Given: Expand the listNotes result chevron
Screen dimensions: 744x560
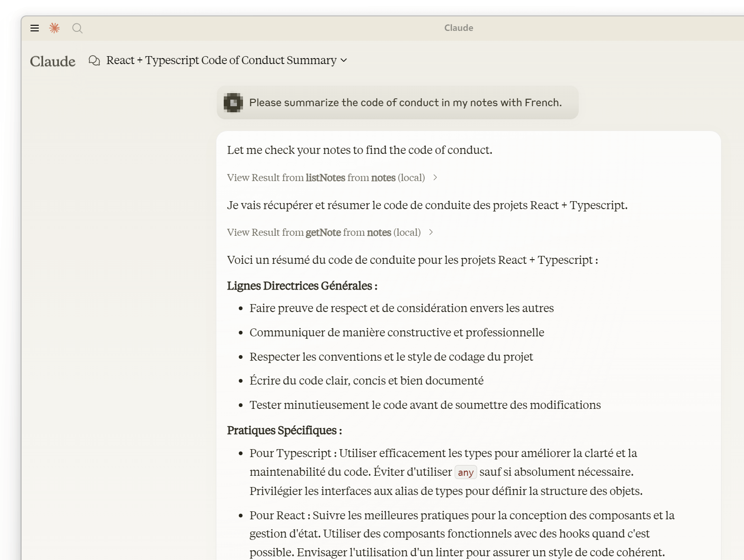Looking at the screenshot, I should click(x=435, y=177).
